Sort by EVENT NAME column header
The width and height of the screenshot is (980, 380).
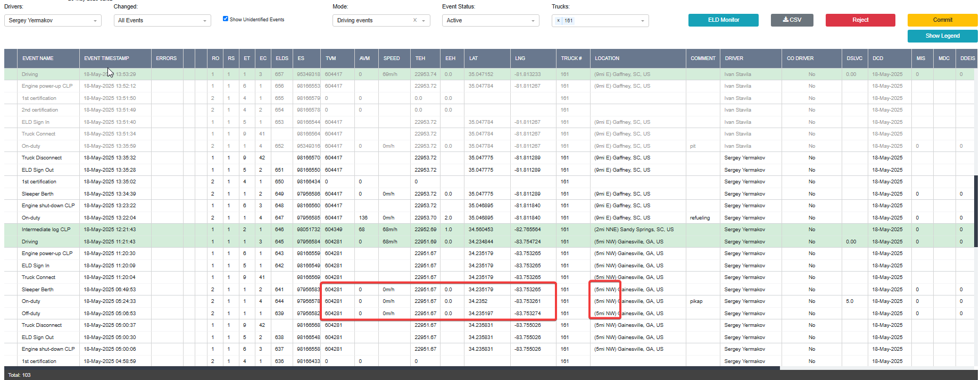click(x=38, y=58)
